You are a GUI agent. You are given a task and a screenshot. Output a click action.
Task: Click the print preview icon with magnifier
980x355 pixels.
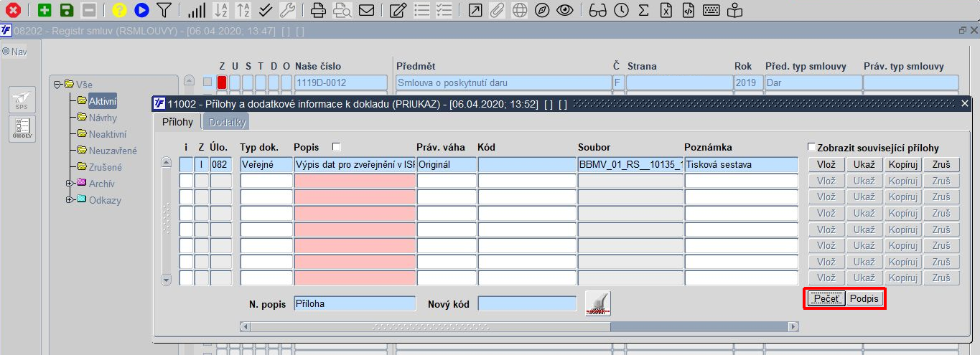(342, 10)
